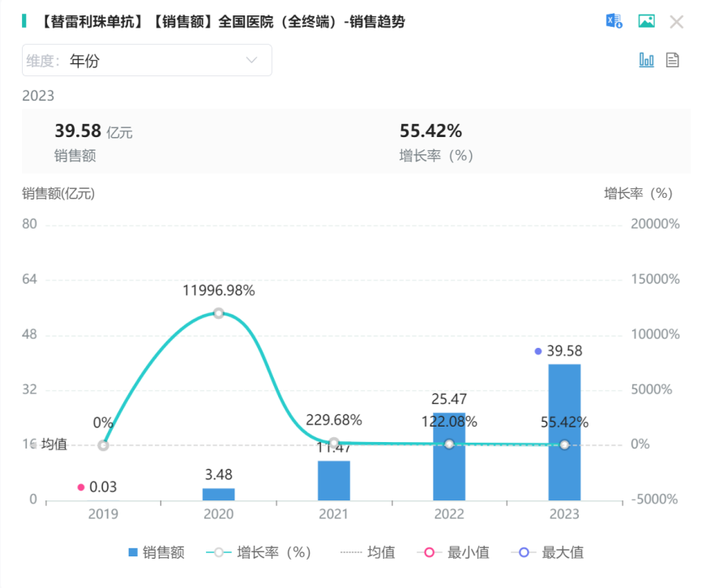
Task: Switch to data table view
Action: tap(672, 60)
